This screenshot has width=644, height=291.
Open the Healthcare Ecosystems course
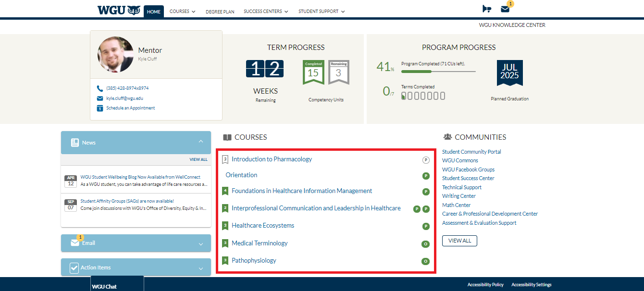point(263,226)
